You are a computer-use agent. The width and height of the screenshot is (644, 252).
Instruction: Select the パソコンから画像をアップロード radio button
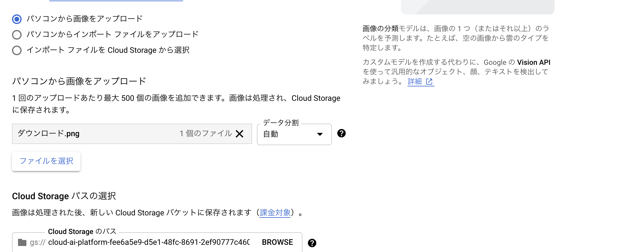click(17, 19)
